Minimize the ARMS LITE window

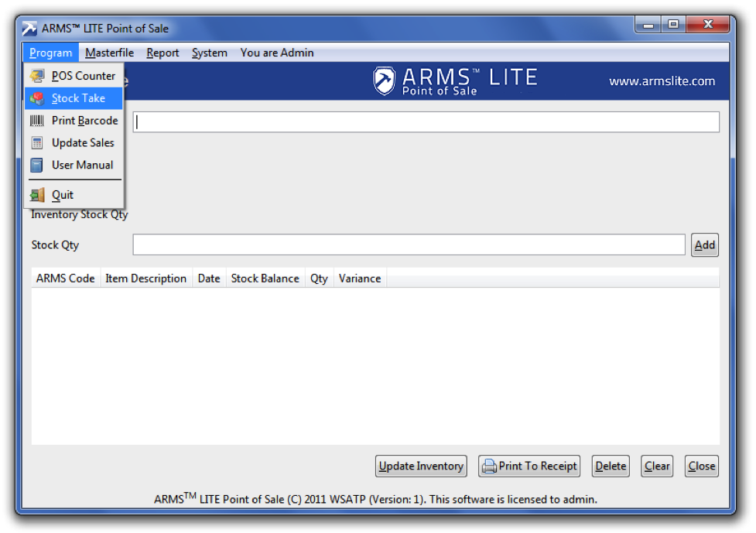[648, 25]
